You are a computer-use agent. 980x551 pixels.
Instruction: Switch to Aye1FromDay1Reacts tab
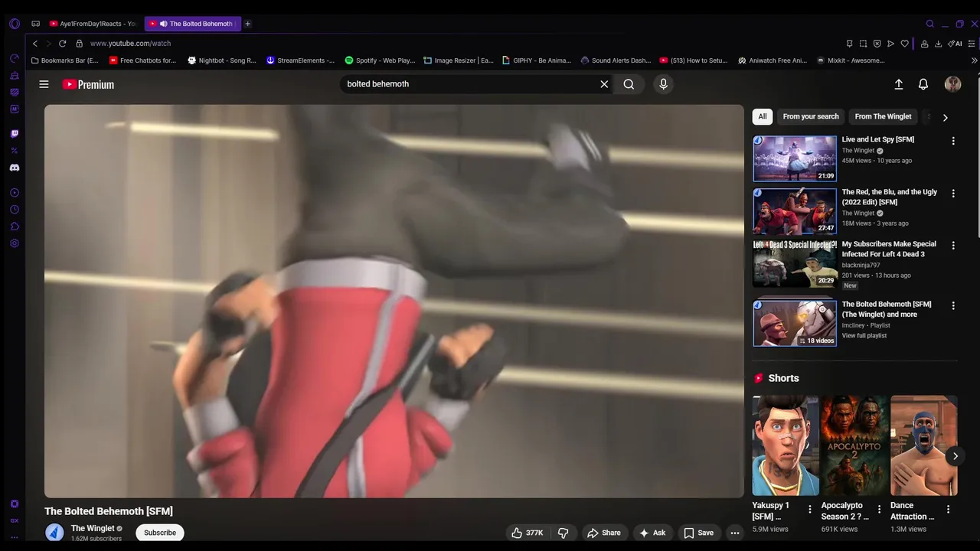tap(93, 24)
